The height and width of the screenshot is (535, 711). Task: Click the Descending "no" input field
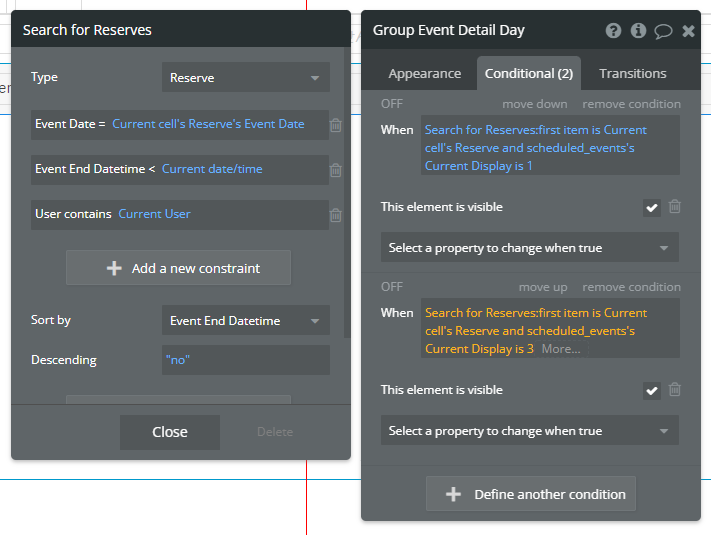point(245,360)
